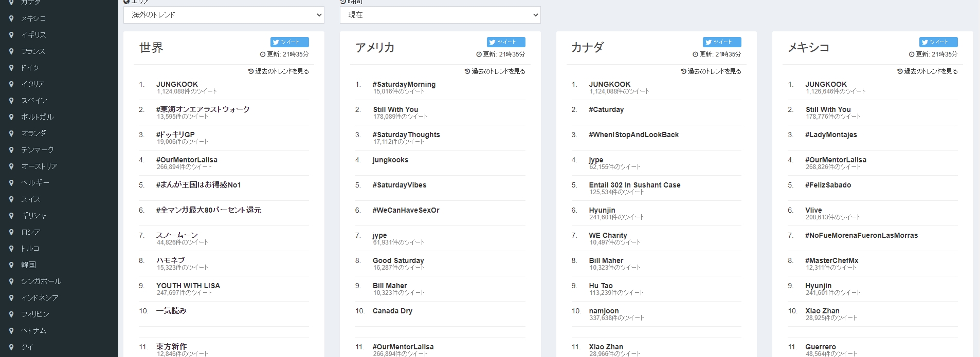
Task: Click the map pin icon beside ベトナム
Action: click(x=11, y=331)
